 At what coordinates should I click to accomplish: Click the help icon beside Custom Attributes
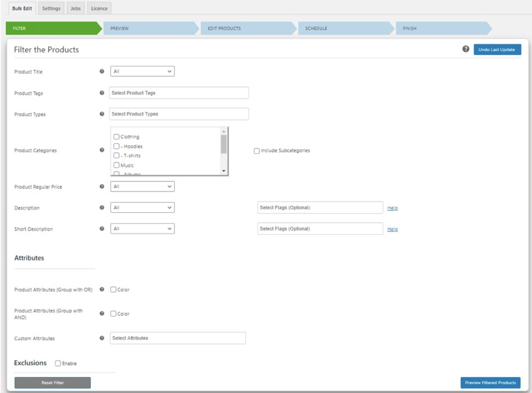tap(102, 338)
